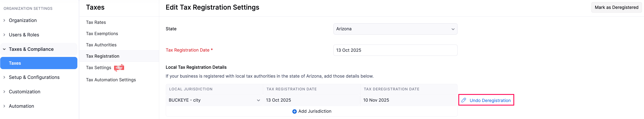Screen dimensions: 644x119
Task: Click the pencil icon beside Undo Deregistration
Action: click(x=464, y=100)
